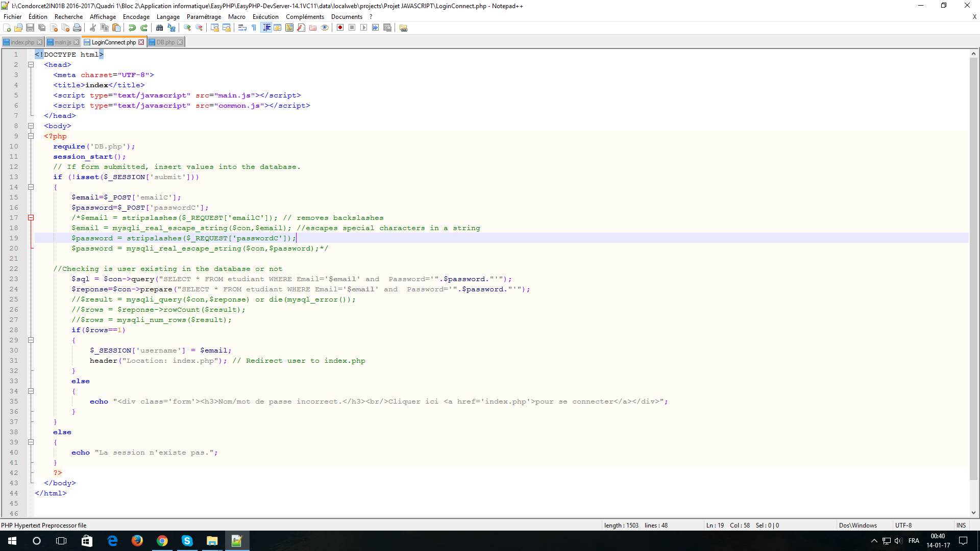Collapse the comment fold at line 17
The height and width of the screenshot is (551, 980).
(31, 218)
